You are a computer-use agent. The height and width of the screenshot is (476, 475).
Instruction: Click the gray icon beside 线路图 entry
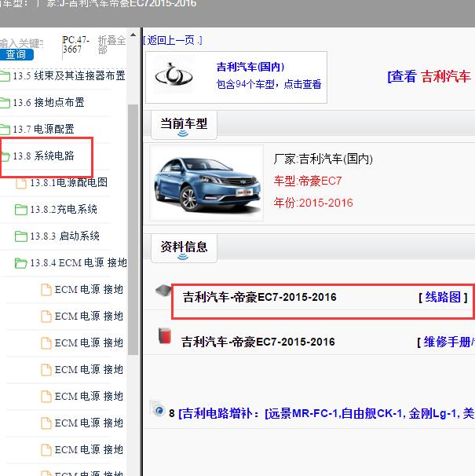(x=163, y=291)
